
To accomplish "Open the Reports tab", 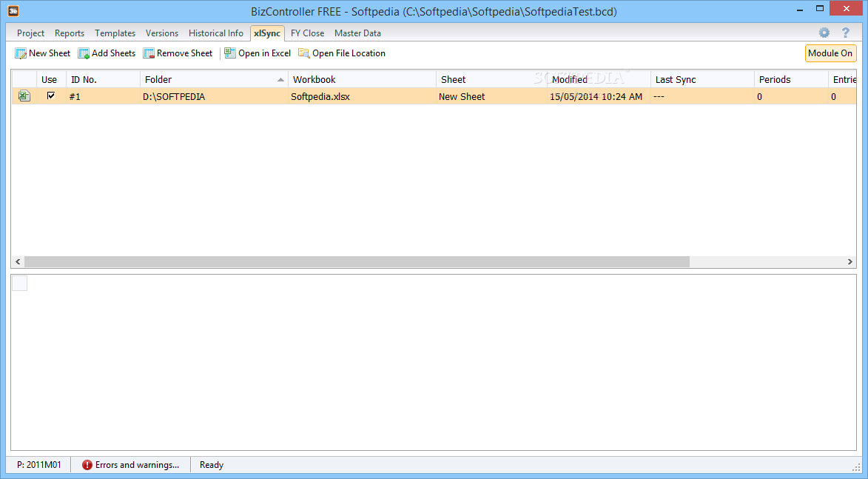I will pos(70,33).
